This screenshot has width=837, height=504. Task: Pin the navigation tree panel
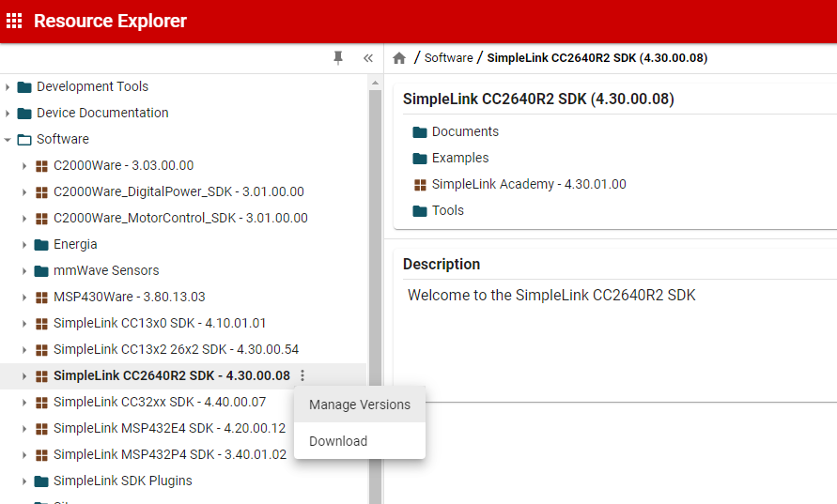tap(338, 57)
